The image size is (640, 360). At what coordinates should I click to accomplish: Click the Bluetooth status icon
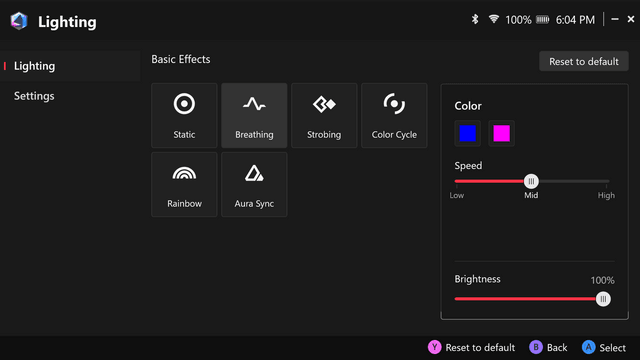[475, 19]
